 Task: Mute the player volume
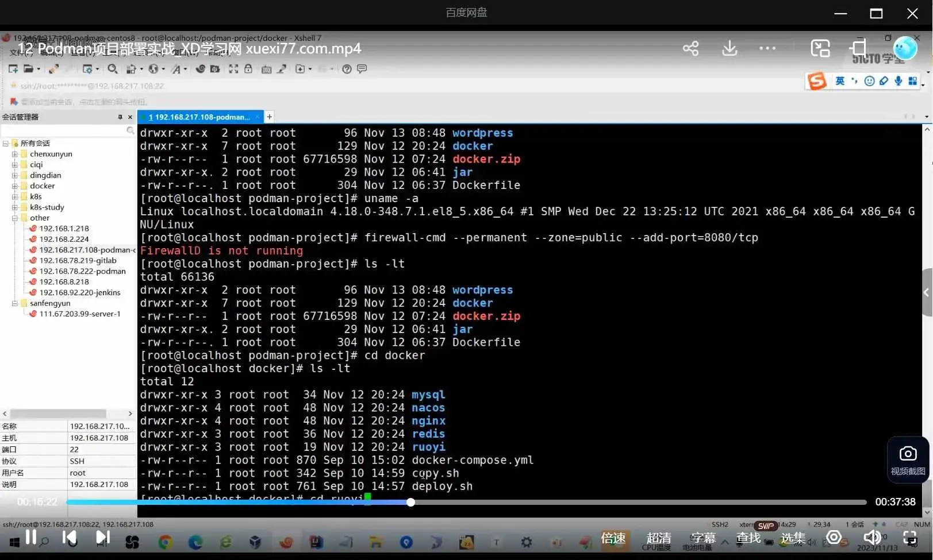871,538
